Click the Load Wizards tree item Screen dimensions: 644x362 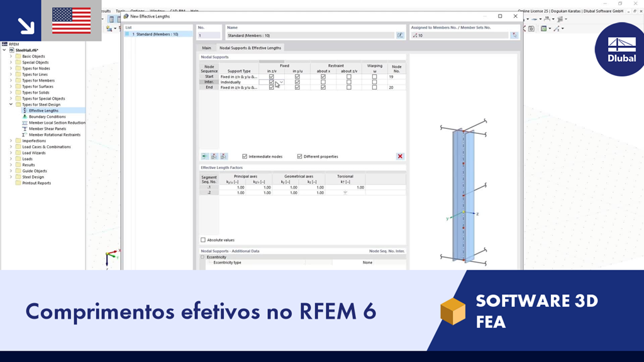click(34, 153)
